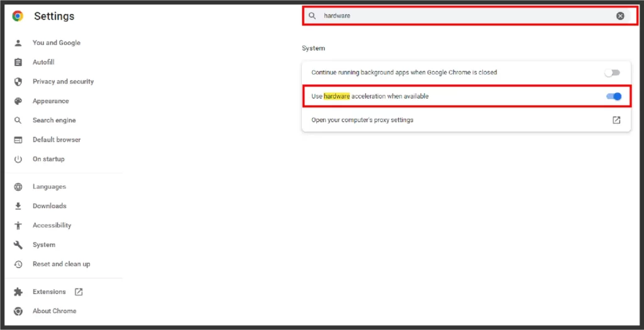
Task: Click the Languages globe icon
Action: click(18, 187)
